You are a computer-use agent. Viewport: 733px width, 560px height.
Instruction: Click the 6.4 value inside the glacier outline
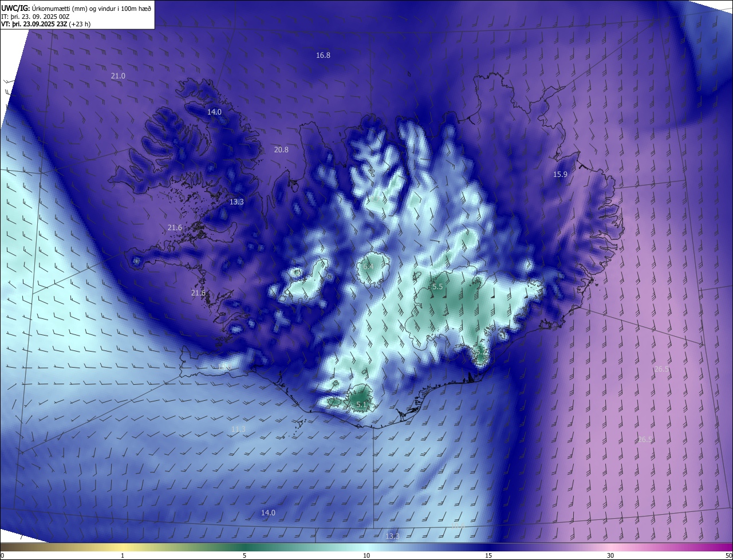point(368,267)
